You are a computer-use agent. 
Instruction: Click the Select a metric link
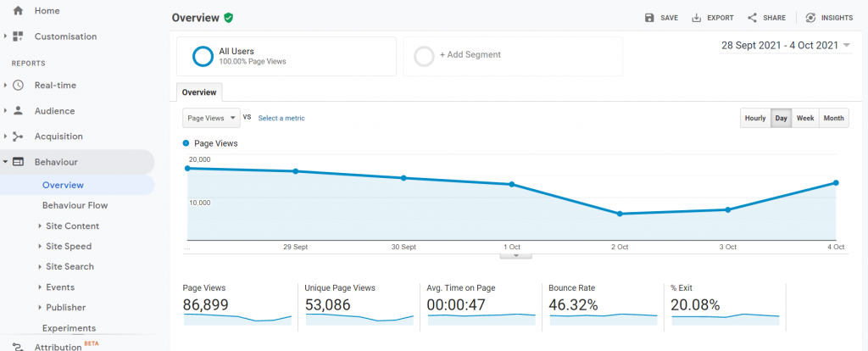[x=281, y=119]
